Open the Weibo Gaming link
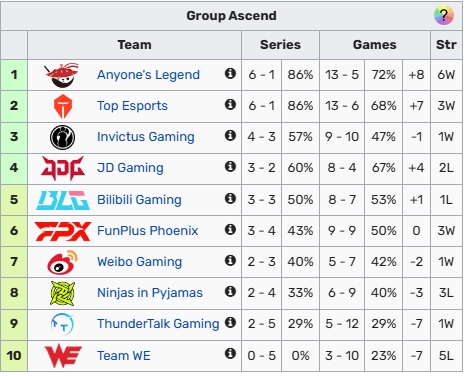This screenshot has height=376, width=466. tap(139, 262)
